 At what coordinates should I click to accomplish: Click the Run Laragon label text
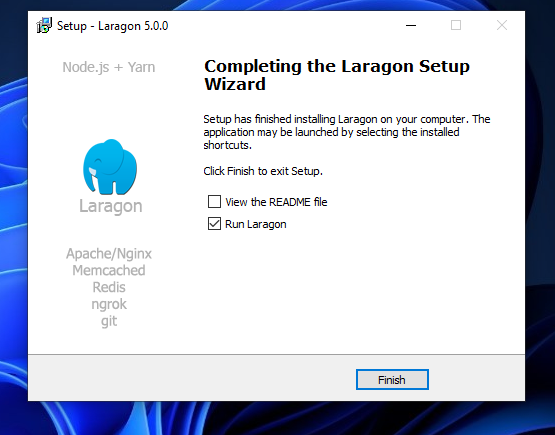256,224
